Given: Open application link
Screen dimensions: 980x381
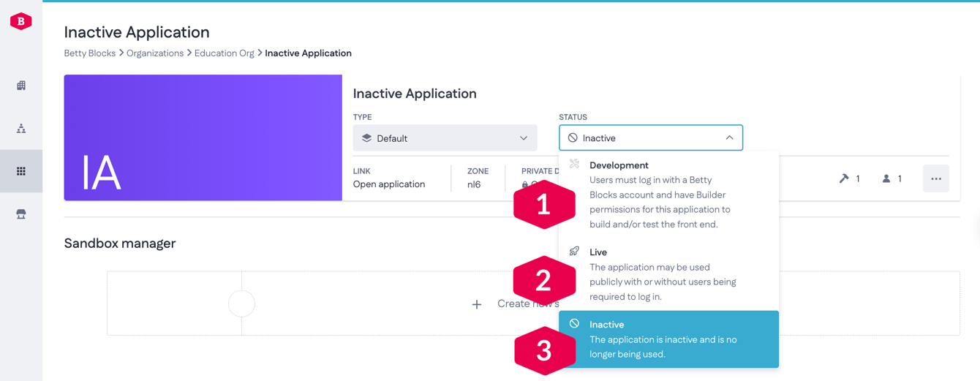Looking at the screenshot, I should 389,184.
